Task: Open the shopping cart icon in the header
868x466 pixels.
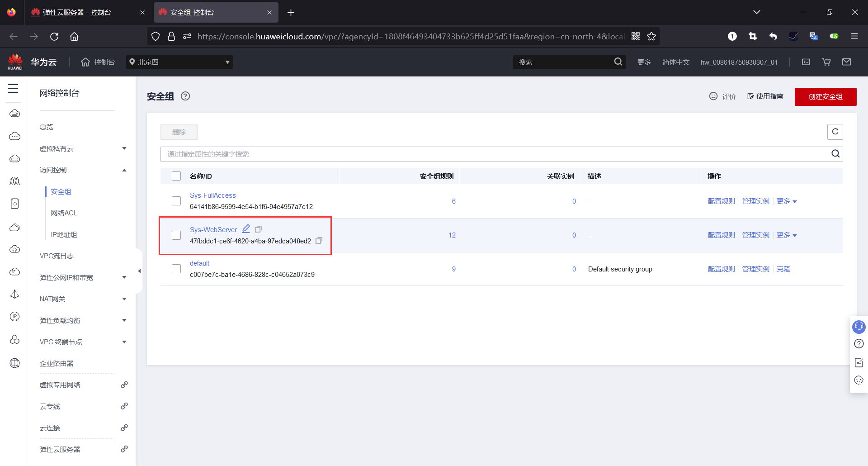Action: [826, 62]
